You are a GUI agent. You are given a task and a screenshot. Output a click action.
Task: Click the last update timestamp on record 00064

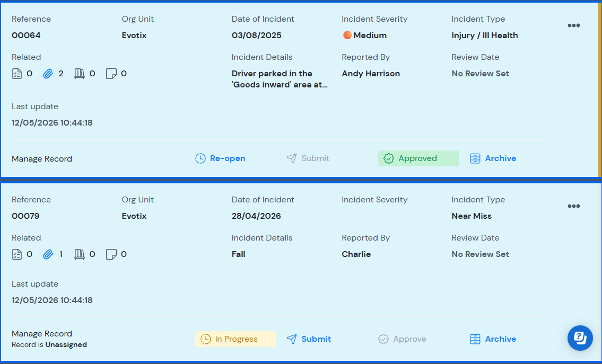coord(52,123)
